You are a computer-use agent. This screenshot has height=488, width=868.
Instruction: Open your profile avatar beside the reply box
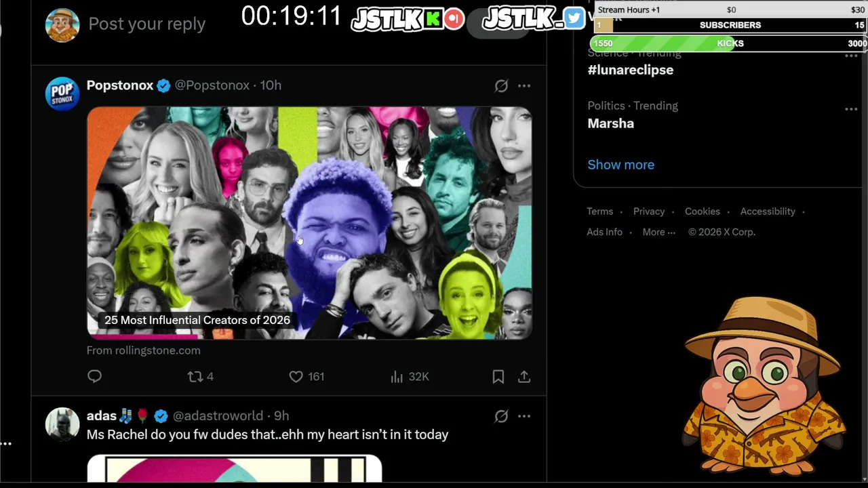coord(62,25)
